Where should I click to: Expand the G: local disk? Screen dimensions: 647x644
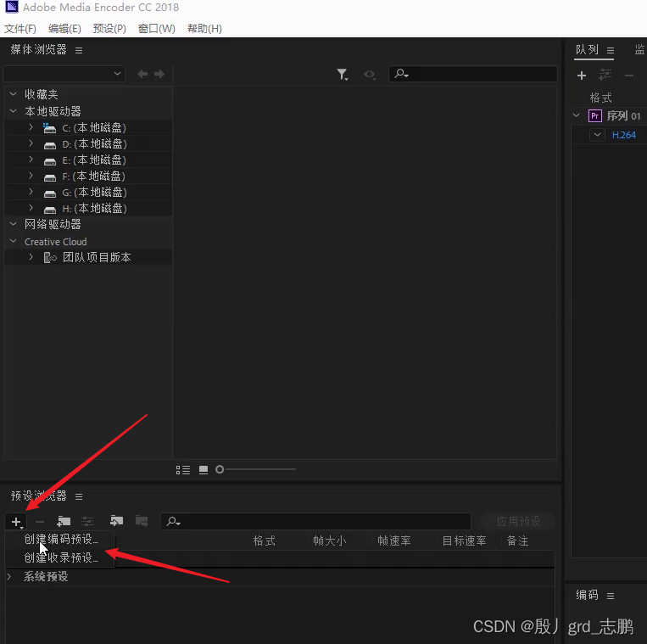tap(31, 192)
